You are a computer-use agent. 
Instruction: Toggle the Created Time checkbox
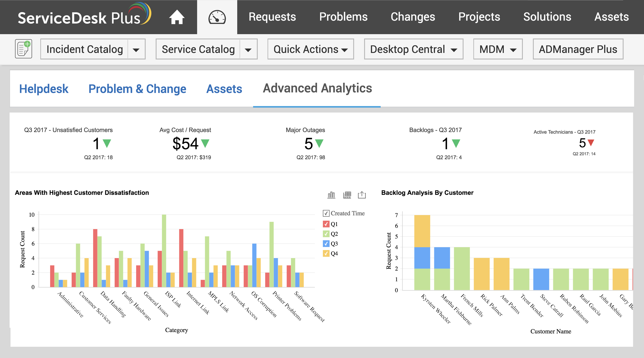[326, 213]
